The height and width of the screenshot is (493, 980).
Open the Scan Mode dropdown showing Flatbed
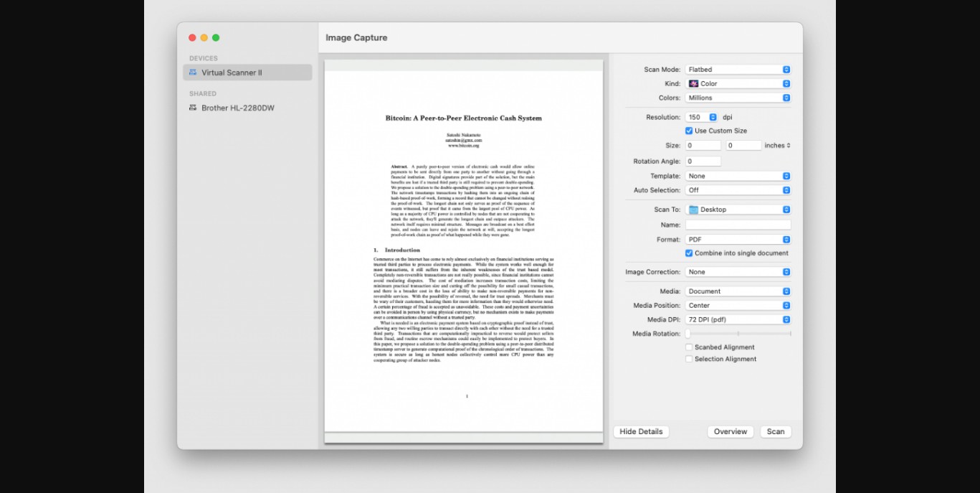pos(738,70)
